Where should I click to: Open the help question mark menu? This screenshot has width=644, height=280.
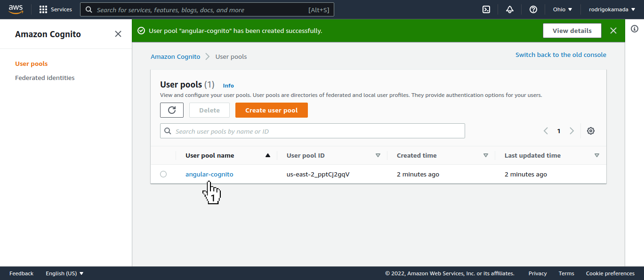(532, 9)
